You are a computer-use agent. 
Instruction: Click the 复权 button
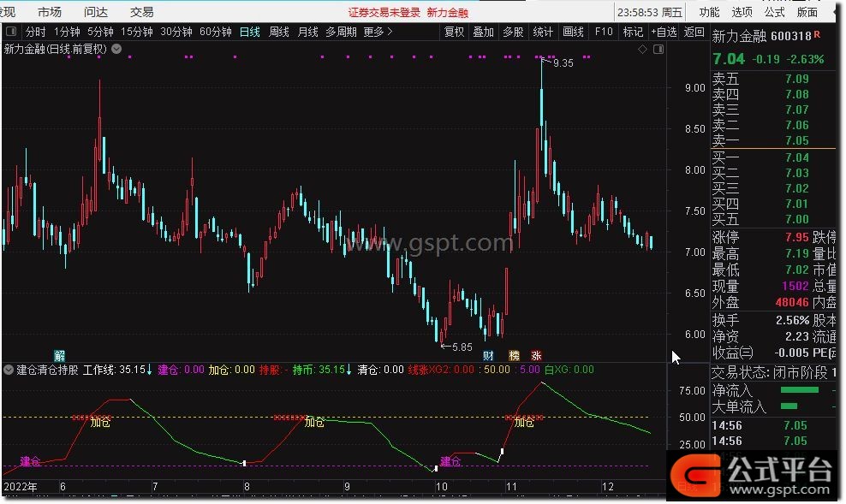[455, 32]
